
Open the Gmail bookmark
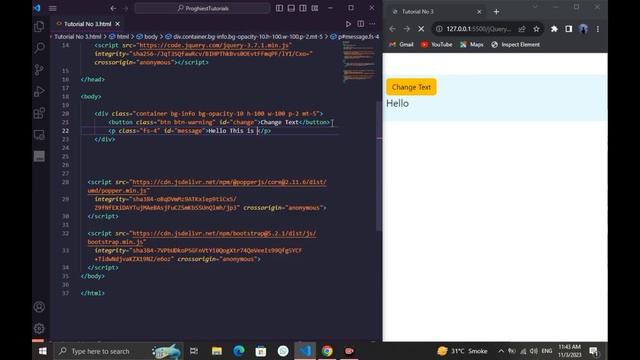click(401, 44)
